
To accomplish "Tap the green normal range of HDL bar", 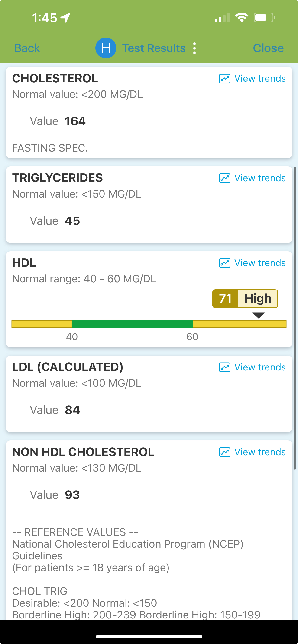I will [x=132, y=324].
